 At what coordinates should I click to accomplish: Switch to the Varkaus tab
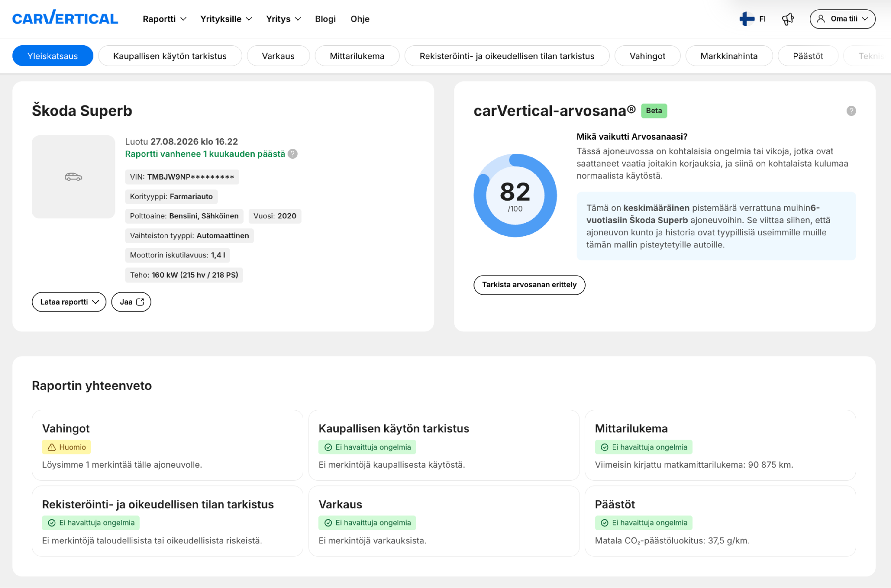(278, 56)
